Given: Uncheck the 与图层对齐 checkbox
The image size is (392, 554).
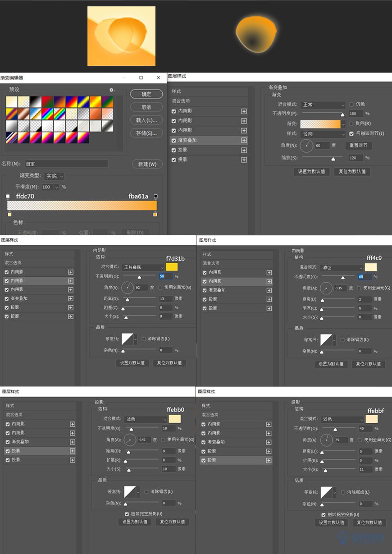Looking at the screenshot, I should coord(351,134).
